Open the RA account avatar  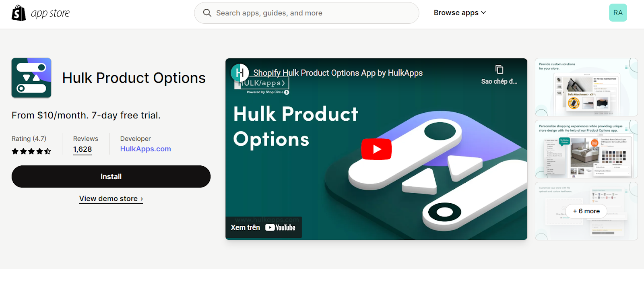(618, 13)
